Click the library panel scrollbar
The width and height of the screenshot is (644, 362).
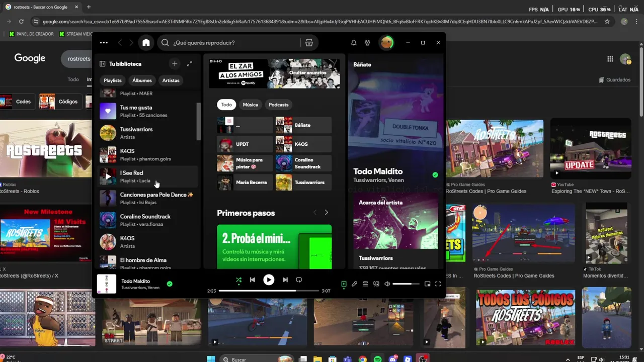(x=199, y=121)
